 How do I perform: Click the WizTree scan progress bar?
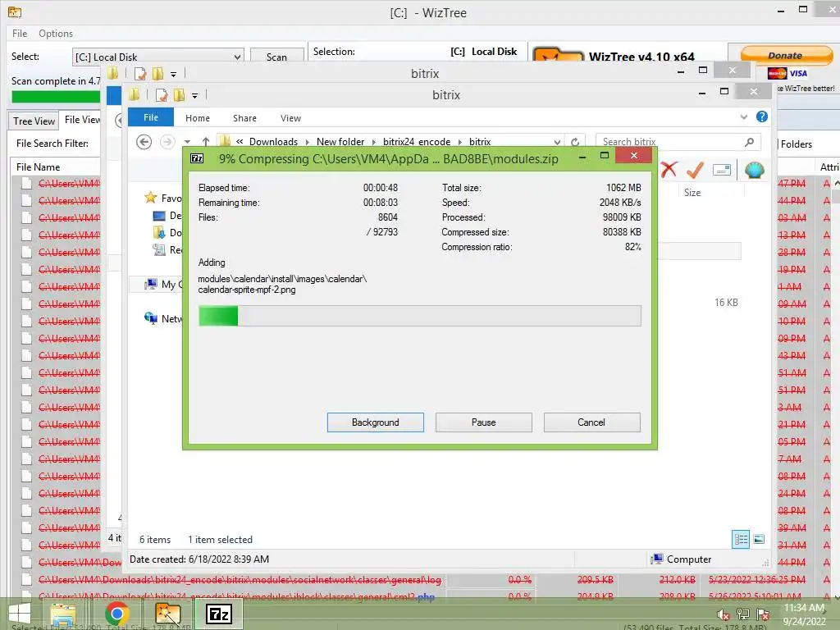56,97
